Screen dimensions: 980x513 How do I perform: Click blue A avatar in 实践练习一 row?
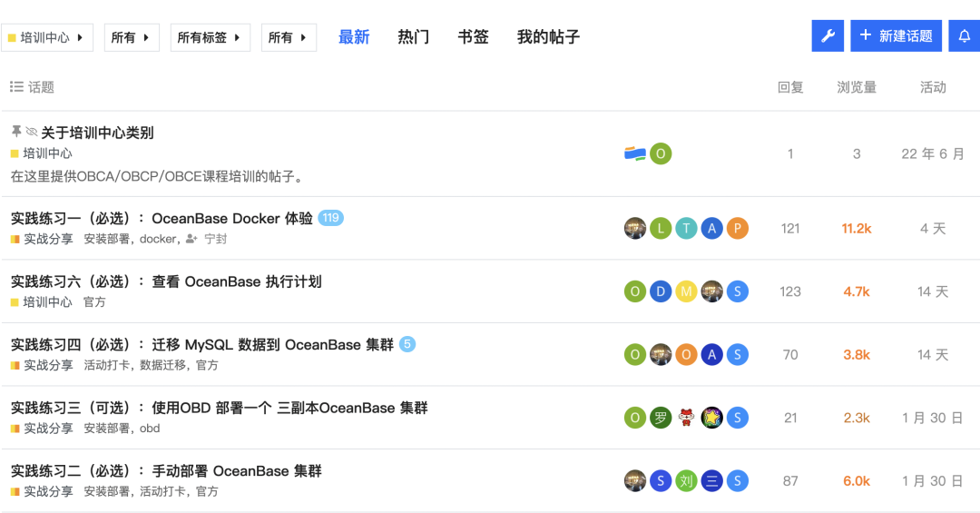pyautogui.click(x=712, y=228)
